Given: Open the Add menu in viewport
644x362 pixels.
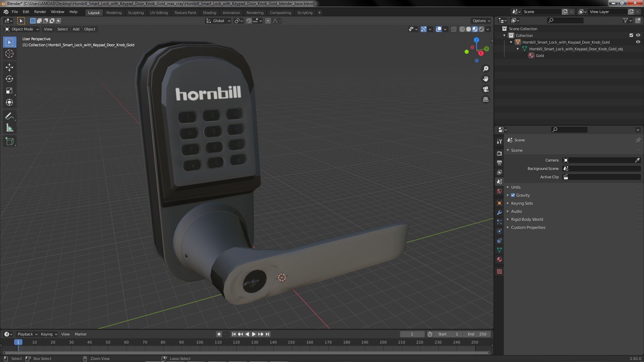Looking at the screenshot, I should coord(76,29).
